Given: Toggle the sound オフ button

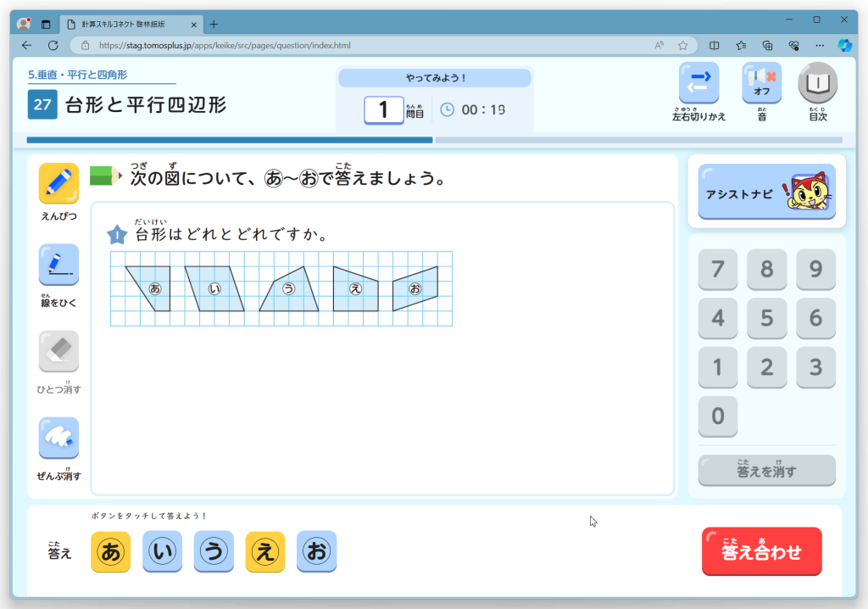Looking at the screenshot, I should coord(762,83).
